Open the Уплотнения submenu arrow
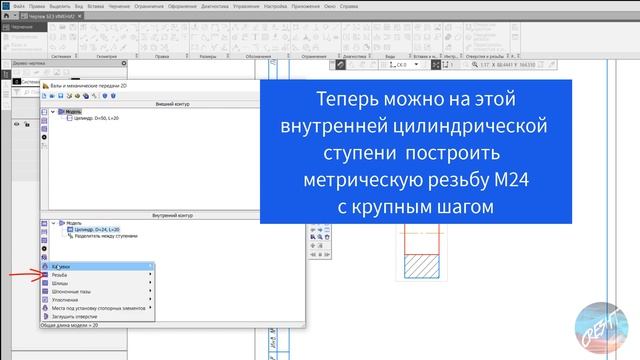 tap(150, 300)
